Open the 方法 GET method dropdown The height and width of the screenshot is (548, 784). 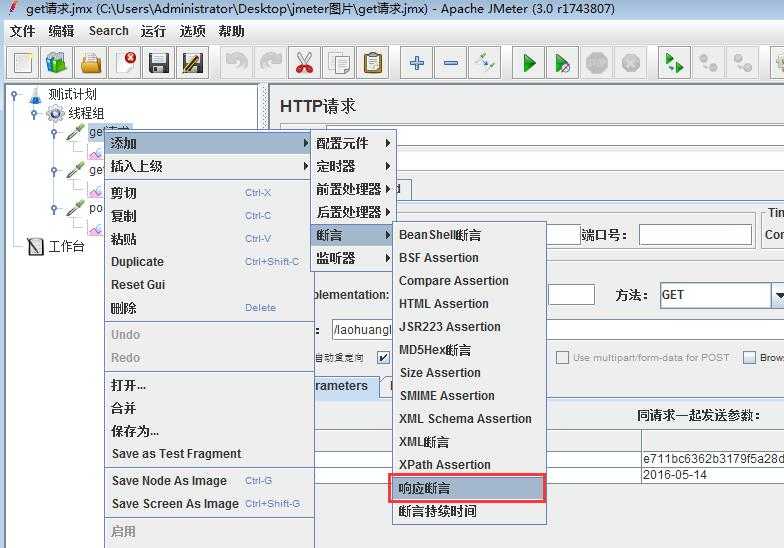click(778, 295)
